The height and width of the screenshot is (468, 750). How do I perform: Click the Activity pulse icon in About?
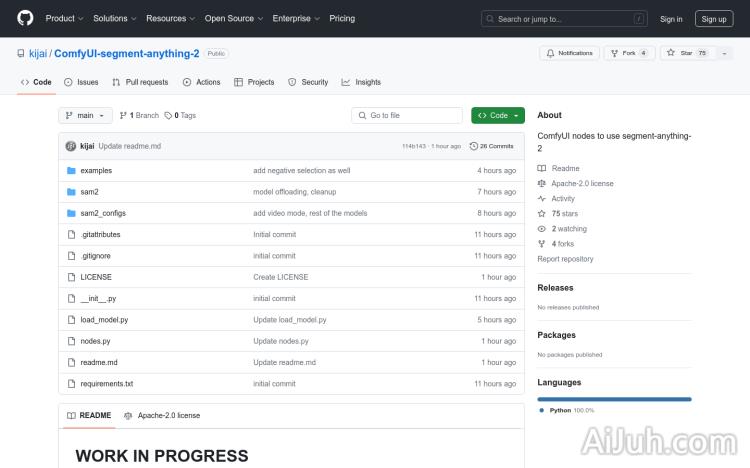(542, 199)
